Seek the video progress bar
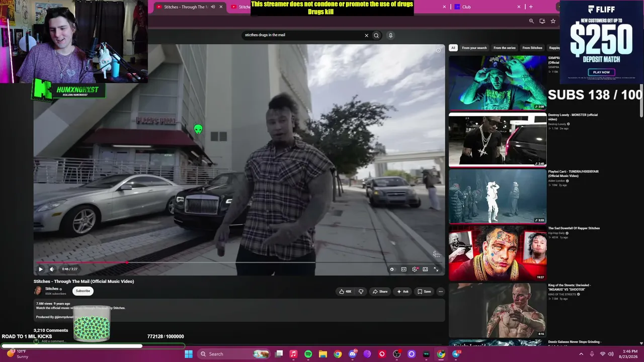Screen dimensions: 644x362 pos(239,262)
